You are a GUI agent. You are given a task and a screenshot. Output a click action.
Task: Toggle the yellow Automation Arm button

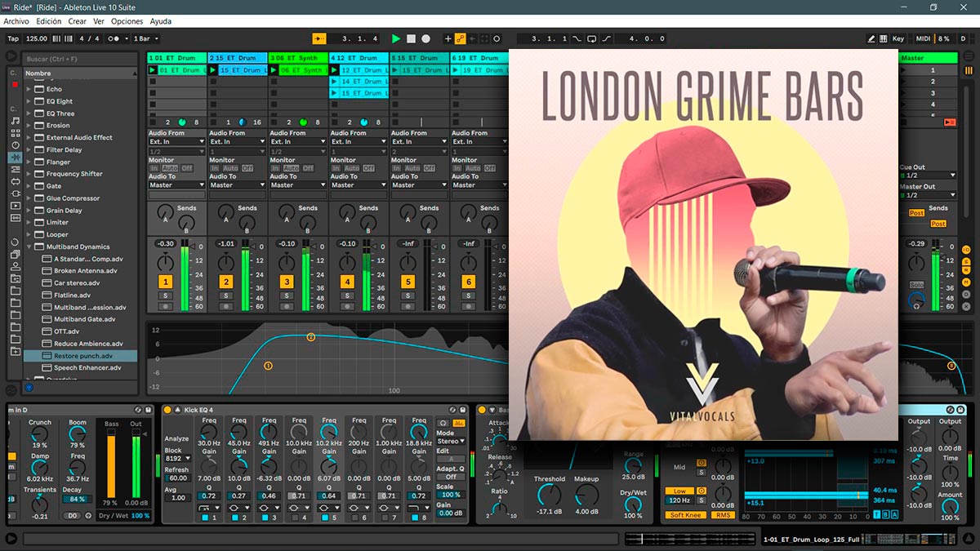460,38
